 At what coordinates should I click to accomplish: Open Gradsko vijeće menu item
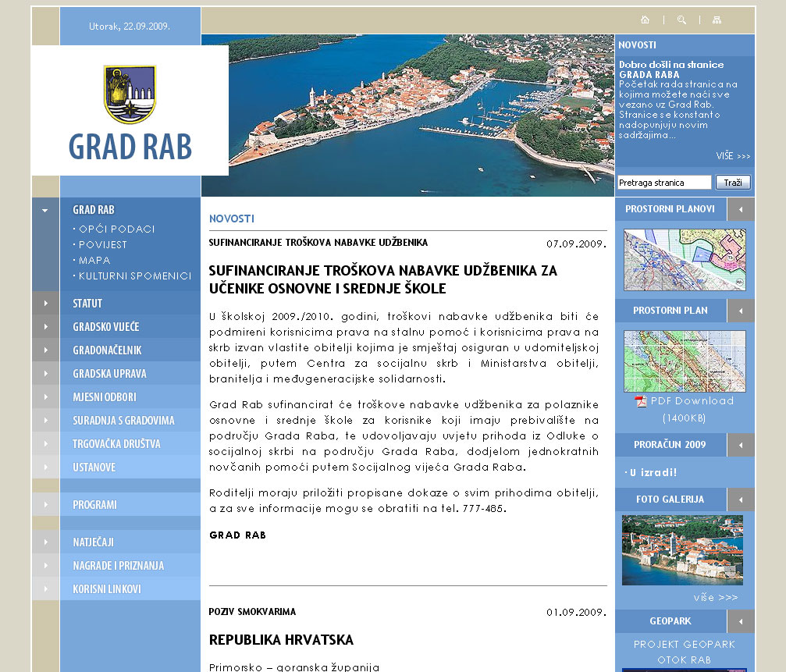coord(106,326)
